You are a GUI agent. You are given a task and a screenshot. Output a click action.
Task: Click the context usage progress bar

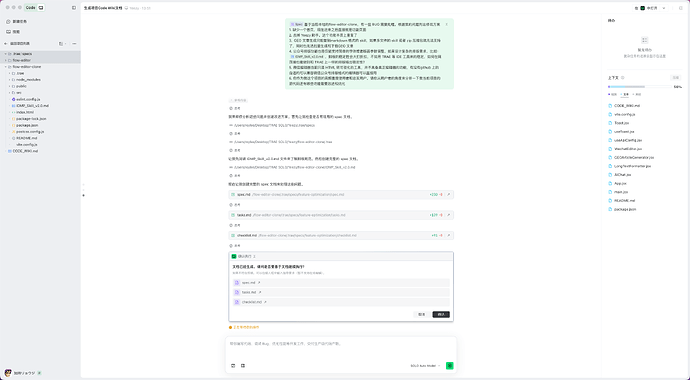point(640,87)
